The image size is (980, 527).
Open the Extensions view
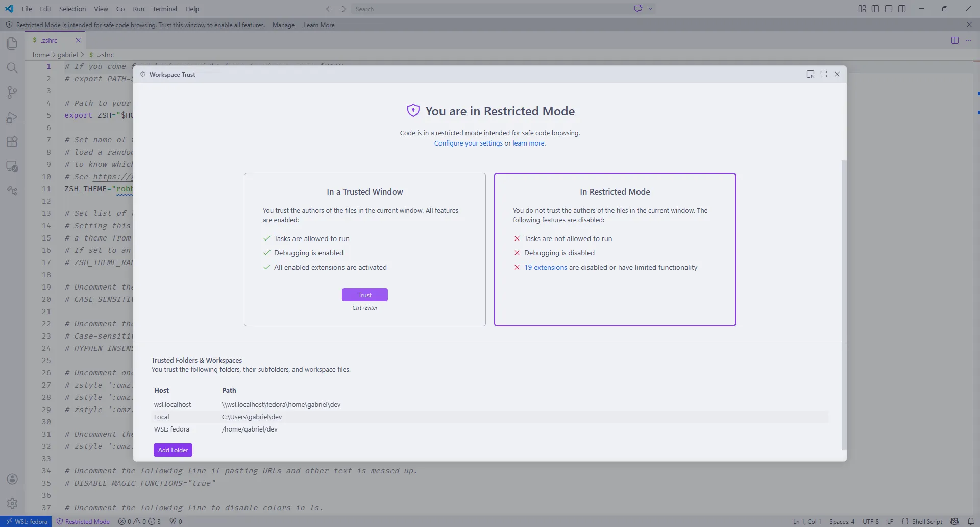pyautogui.click(x=12, y=142)
